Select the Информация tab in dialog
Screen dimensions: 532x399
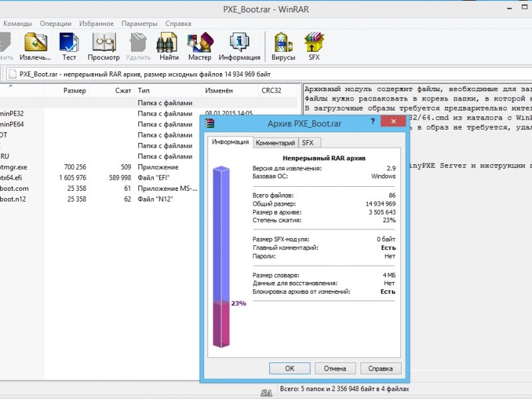coord(230,142)
